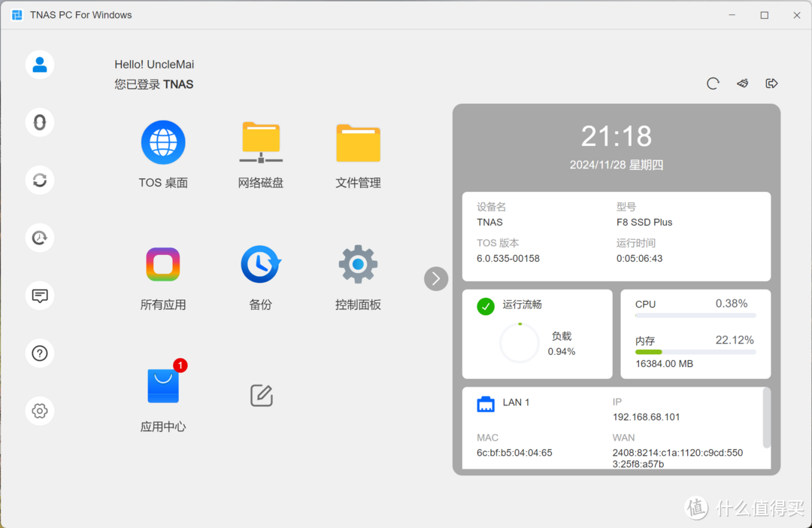Open the messages sidebar icon
This screenshot has width=812, height=528.
pos(40,296)
